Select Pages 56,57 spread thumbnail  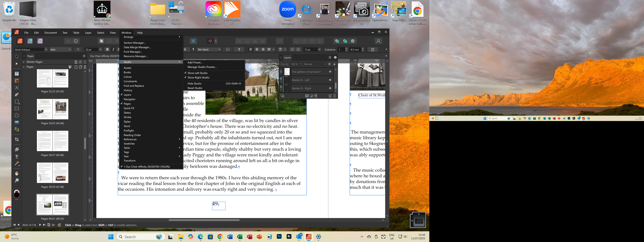(53, 141)
